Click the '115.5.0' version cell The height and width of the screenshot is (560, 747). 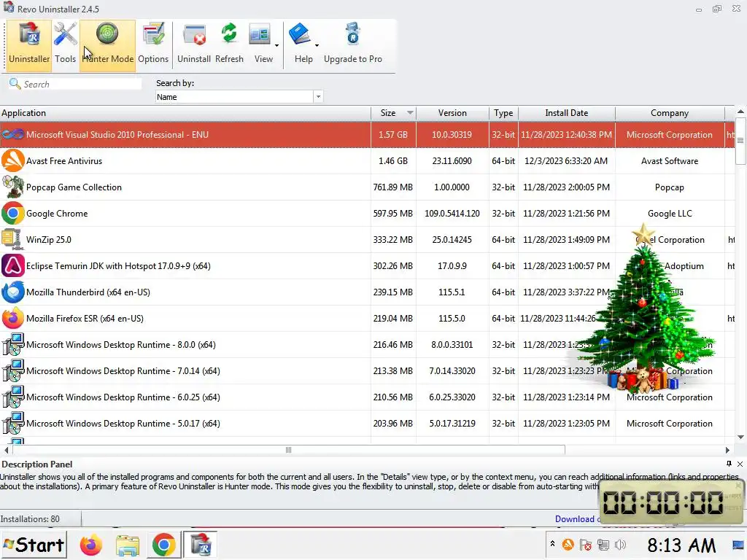(x=452, y=318)
